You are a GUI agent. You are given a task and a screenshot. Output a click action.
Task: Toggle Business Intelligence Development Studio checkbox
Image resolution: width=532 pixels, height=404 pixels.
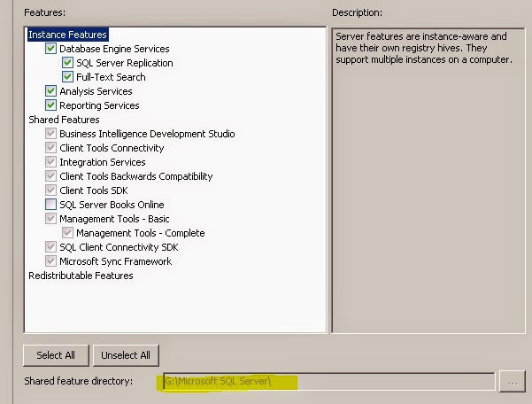(x=50, y=134)
